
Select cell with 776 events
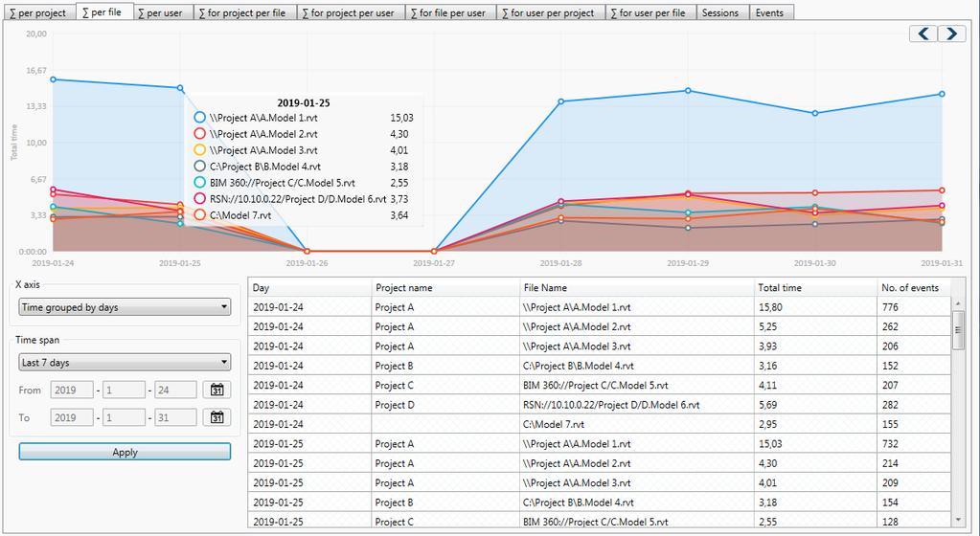914,306
